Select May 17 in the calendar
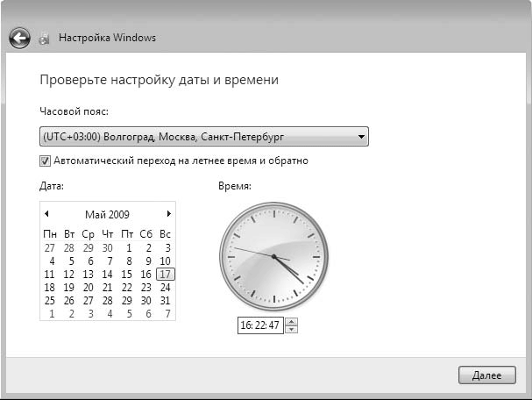This screenshot has height=400, width=532. coord(166,274)
